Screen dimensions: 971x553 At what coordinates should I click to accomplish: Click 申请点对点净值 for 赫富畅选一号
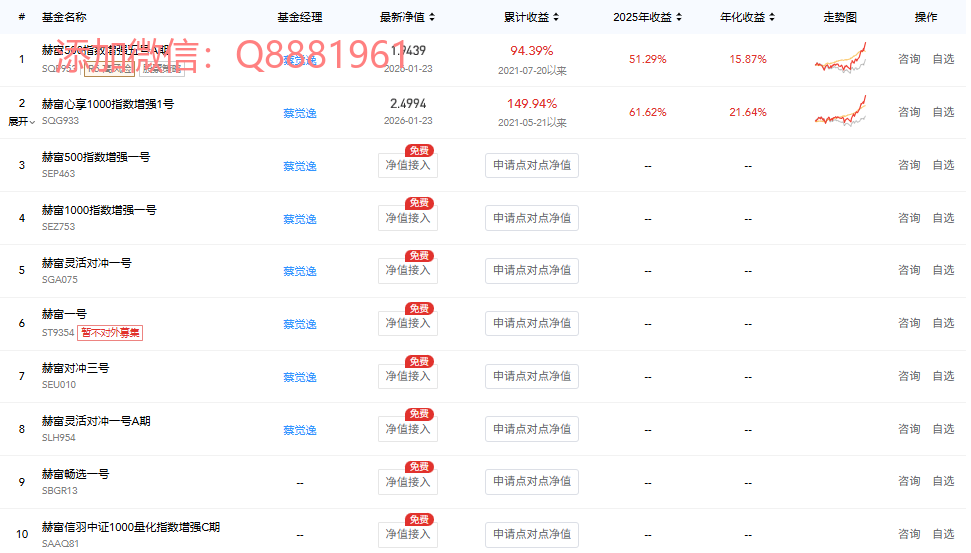(532, 482)
